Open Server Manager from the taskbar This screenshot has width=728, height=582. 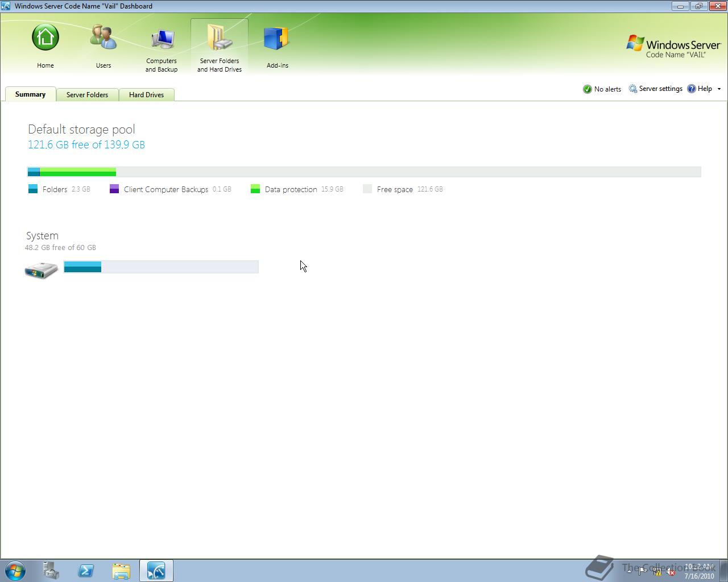(51, 571)
